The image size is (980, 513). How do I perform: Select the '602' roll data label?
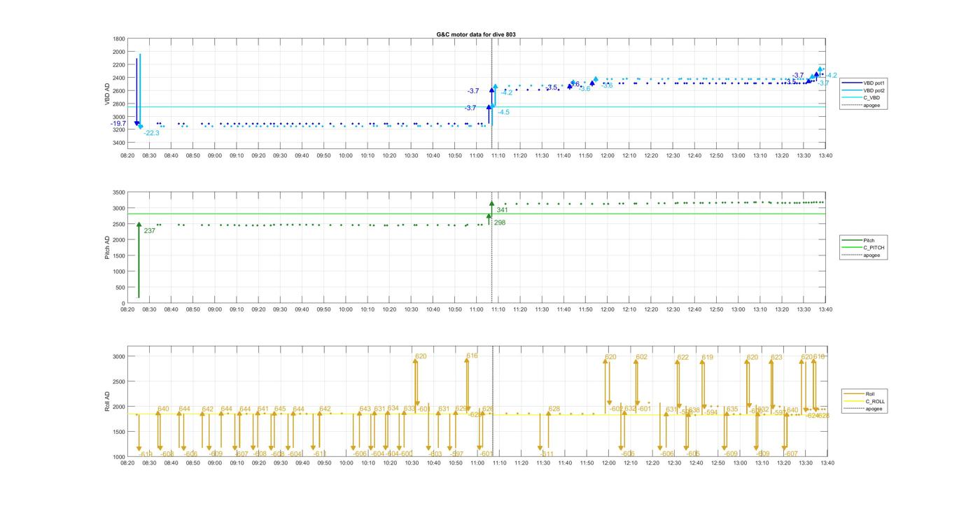point(641,357)
